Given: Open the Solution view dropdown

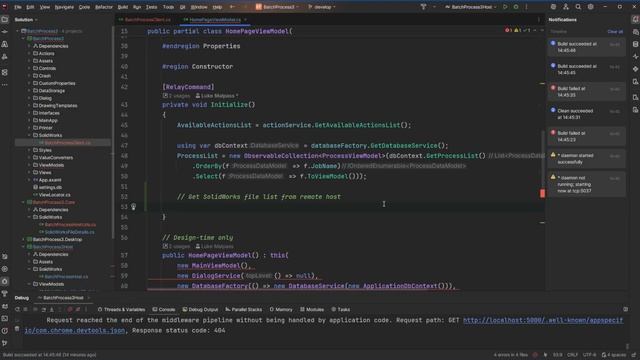Looking at the screenshot, I should tap(26, 20).
